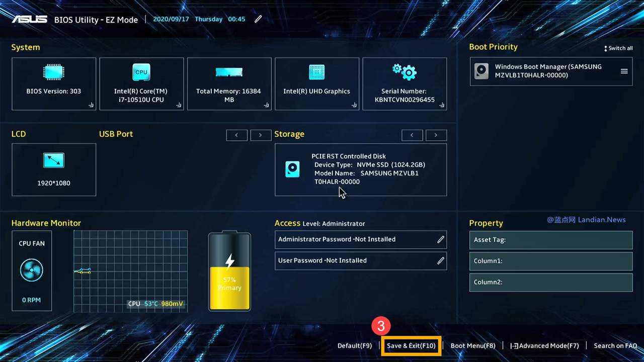The image size is (644, 362).
Task: Click the battery charge icon
Action: [x=229, y=270]
